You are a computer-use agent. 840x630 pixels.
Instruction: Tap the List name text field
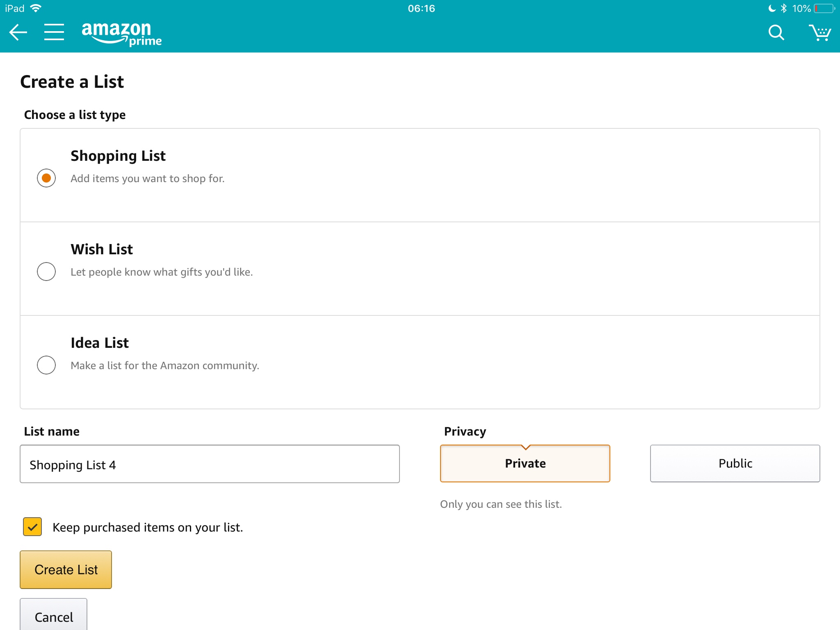210,464
